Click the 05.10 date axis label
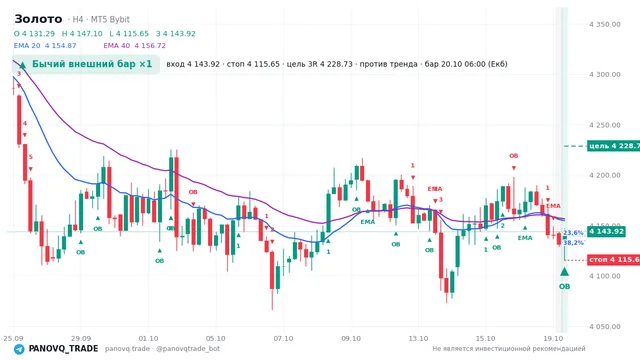Screen dimensions: 640x360 tap(216, 338)
